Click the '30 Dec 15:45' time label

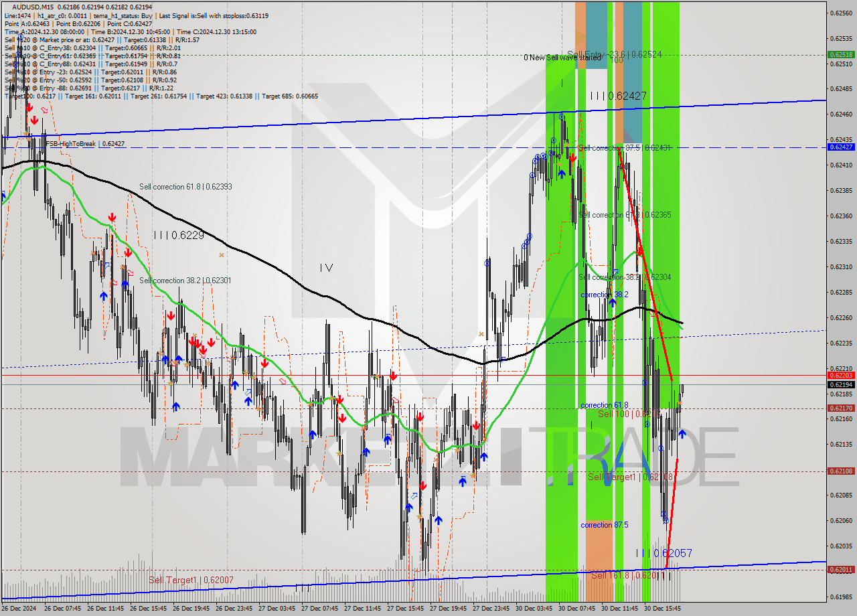pos(662,609)
